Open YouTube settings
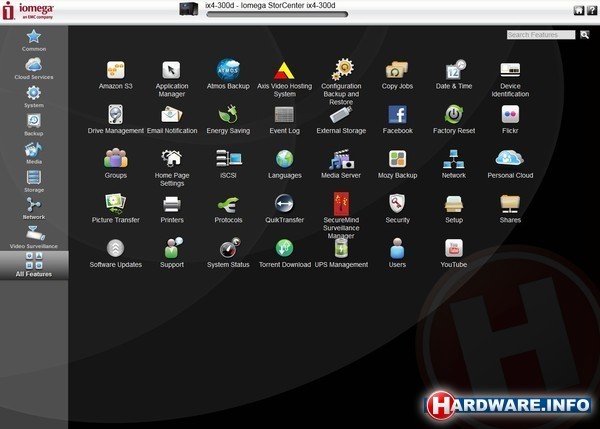 (x=454, y=253)
